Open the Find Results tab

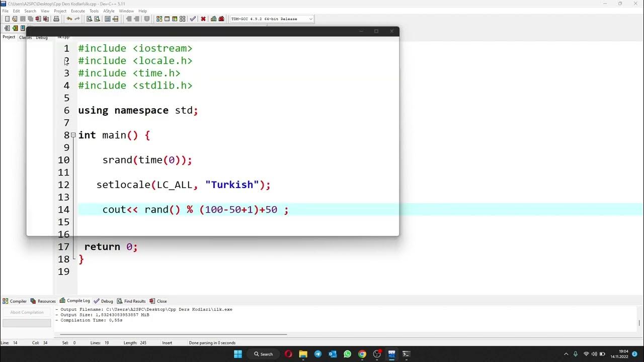pos(131,301)
